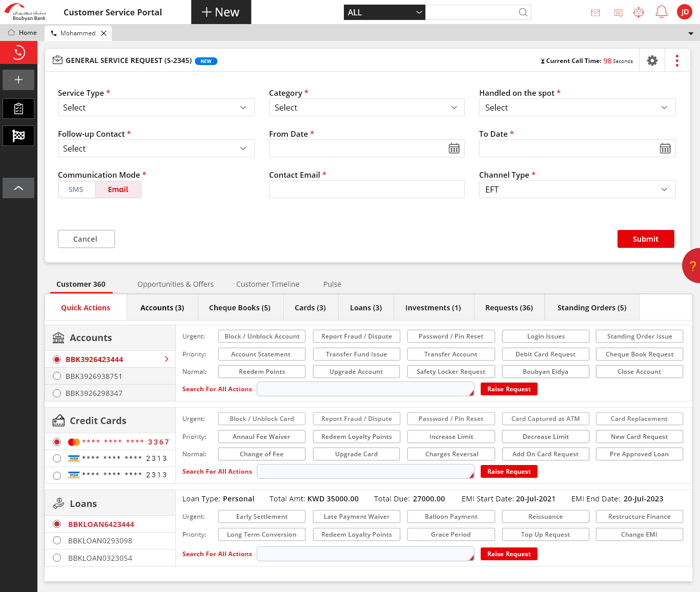Screen dimensions: 700x592
Task: Open the ALL search filter dropdown
Action: pyautogui.click(x=384, y=12)
